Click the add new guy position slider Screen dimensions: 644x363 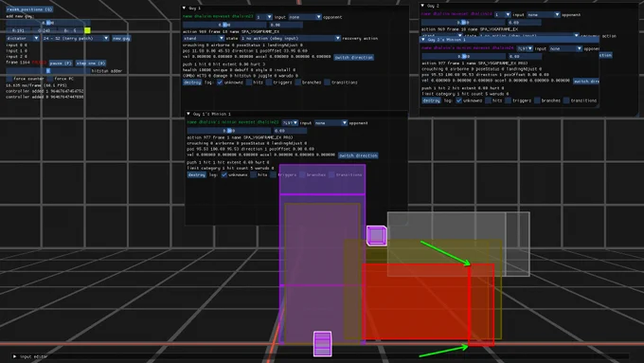point(48,23)
